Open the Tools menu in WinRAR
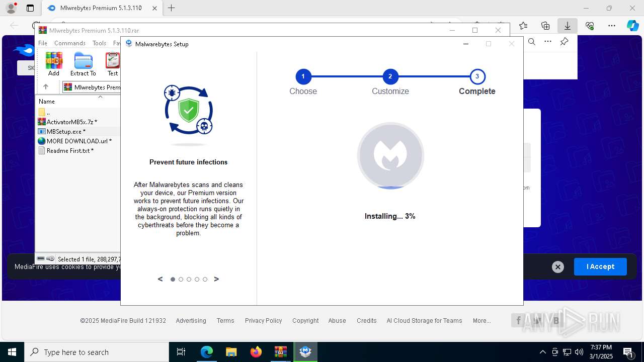The height and width of the screenshot is (362, 644). coord(99,43)
